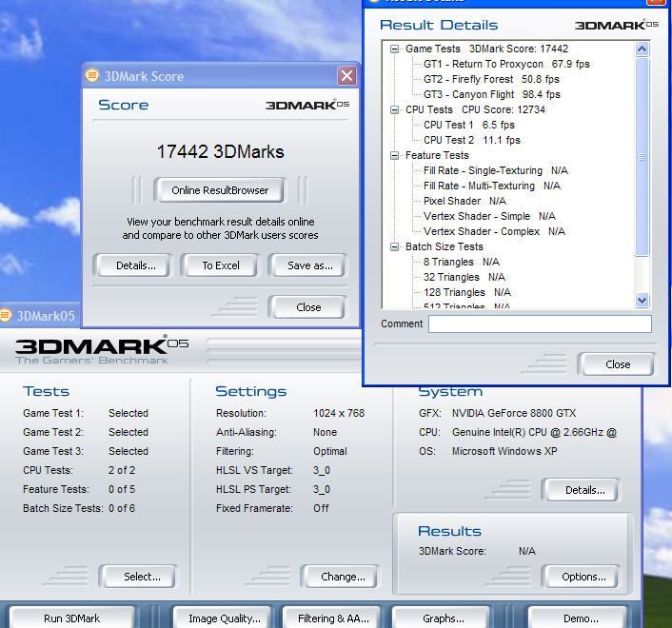Image resolution: width=672 pixels, height=628 pixels.
Task: Click the results list scroll down arrow
Action: pos(642,300)
